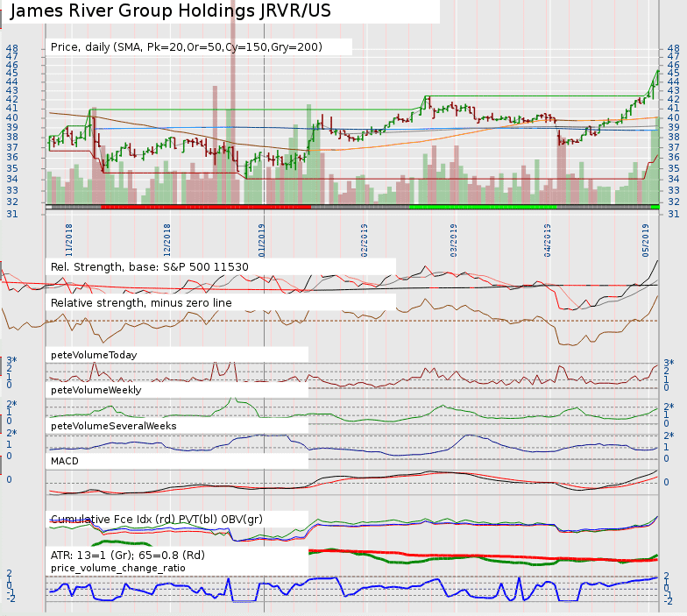Click the bright green segment of the trend status bar

tap(483, 207)
